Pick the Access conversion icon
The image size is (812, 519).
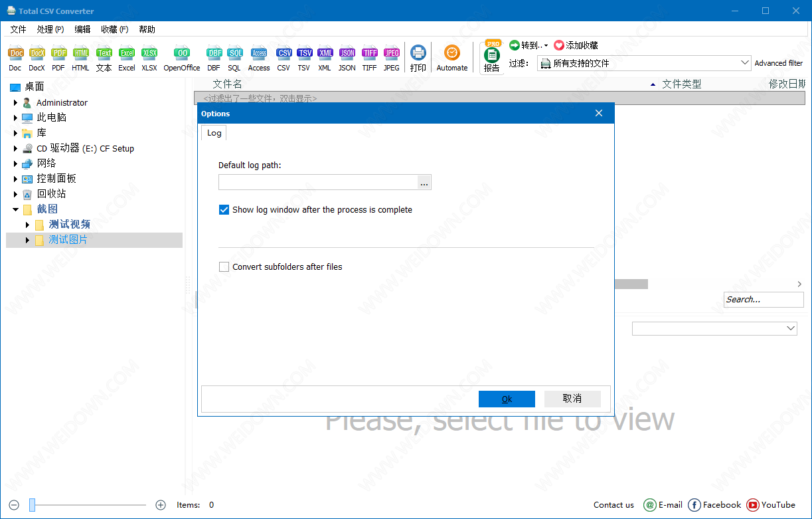(259, 58)
